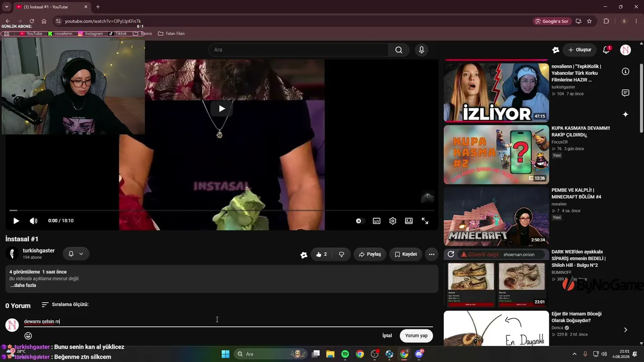Open the KUPA KASMAYA DEVAM video title
The image size is (644, 362).
pyautogui.click(x=581, y=131)
